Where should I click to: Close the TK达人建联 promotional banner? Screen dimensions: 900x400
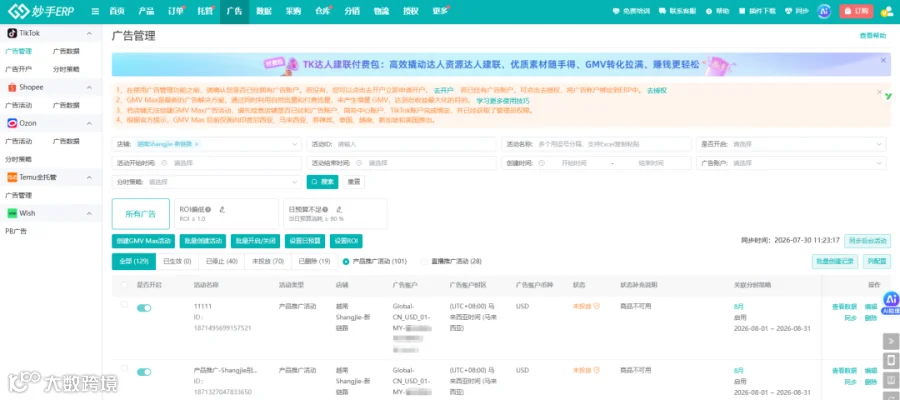point(883,60)
